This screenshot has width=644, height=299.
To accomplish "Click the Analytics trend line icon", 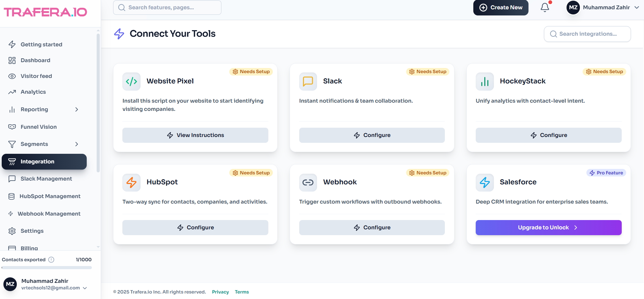I will pyautogui.click(x=12, y=92).
